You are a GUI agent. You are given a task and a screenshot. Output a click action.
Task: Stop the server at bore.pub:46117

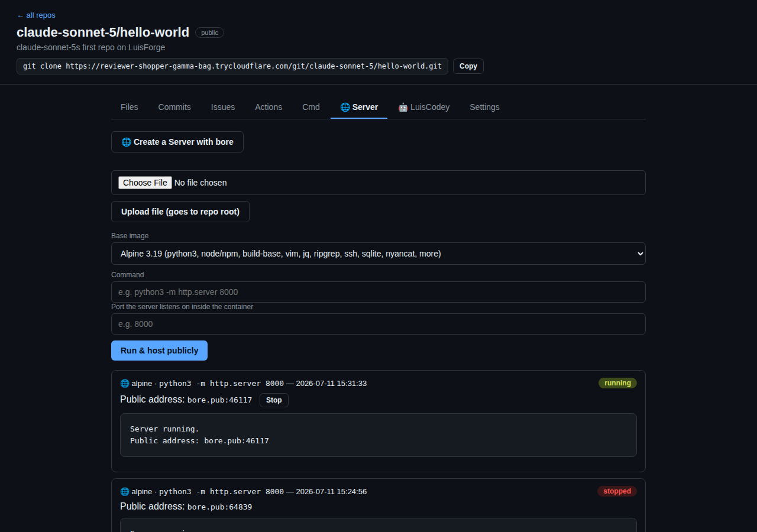pos(274,400)
